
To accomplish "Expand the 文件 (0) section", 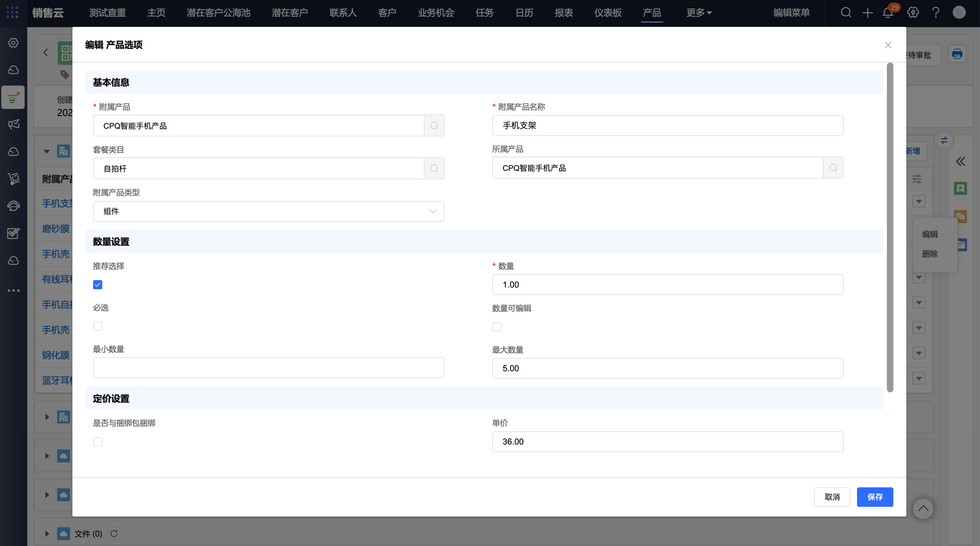I will [x=47, y=534].
